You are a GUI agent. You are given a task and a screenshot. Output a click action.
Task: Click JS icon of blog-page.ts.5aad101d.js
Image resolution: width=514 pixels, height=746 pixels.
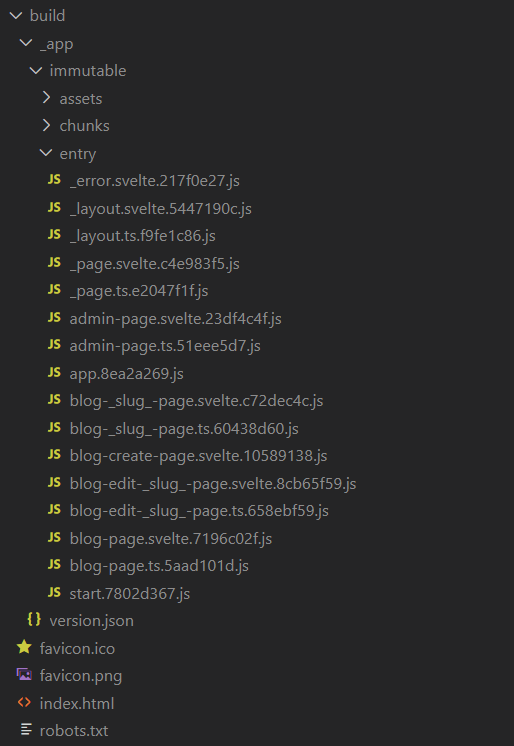click(54, 565)
